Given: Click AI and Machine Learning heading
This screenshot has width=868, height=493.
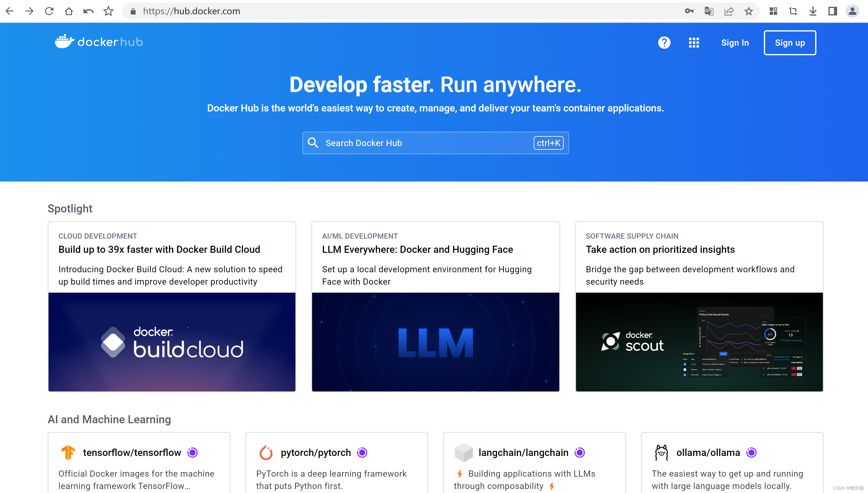Looking at the screenshot, I should [109, 419].
